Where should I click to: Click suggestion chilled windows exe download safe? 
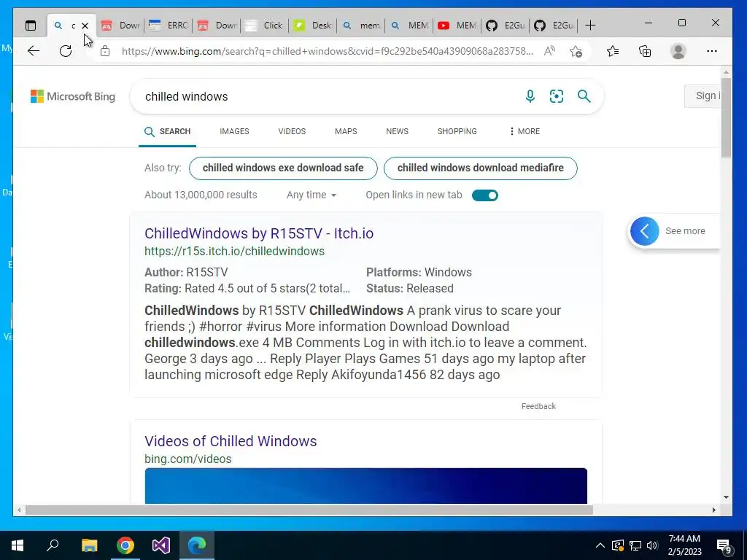283,168
